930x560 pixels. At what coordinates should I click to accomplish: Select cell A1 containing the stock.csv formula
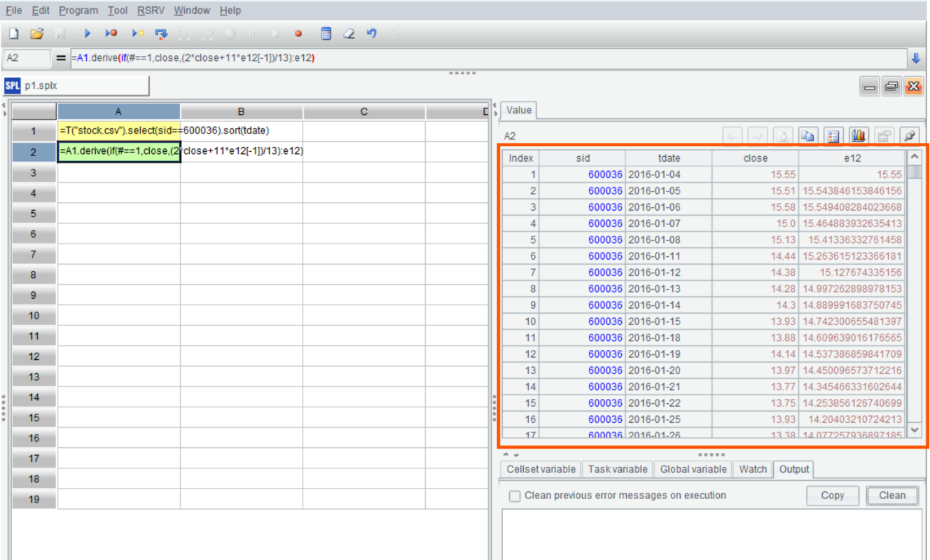click(118, 131)
